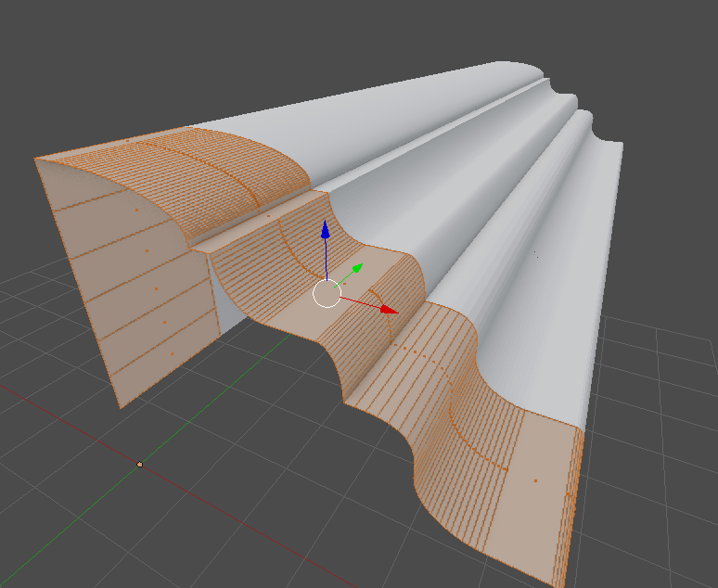The height and width of the screenshot is (588, 718).
Task: Click the red X-axis gizmo arrow
Action: pyautogui.click(x=390, y=310)
